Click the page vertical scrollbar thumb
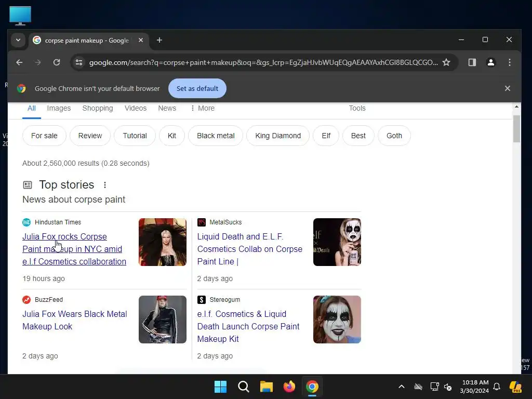The width and height of the screenshot is (532, 399). pos(516,129)
